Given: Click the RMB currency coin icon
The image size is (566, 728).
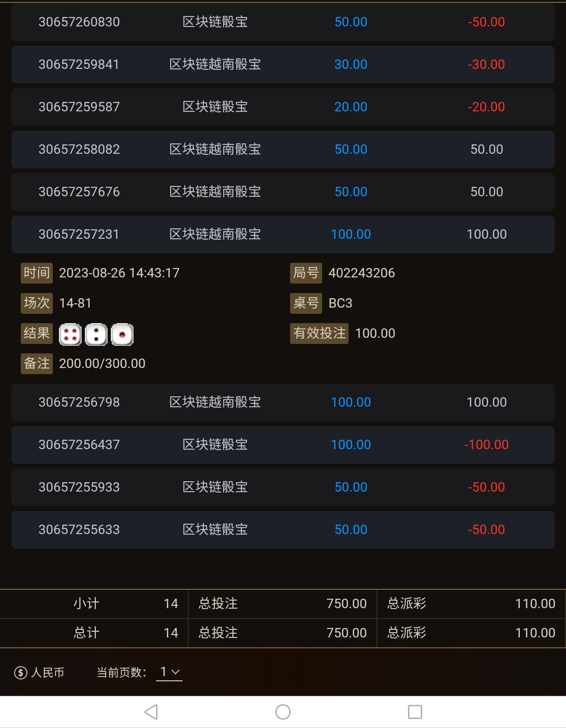Looking at the screenshot, I should (21, 672).
